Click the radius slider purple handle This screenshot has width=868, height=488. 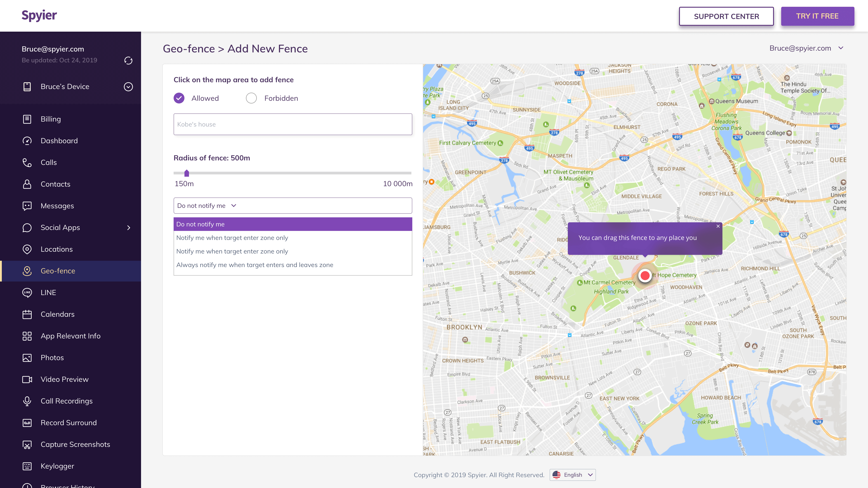tap(187, 173)
